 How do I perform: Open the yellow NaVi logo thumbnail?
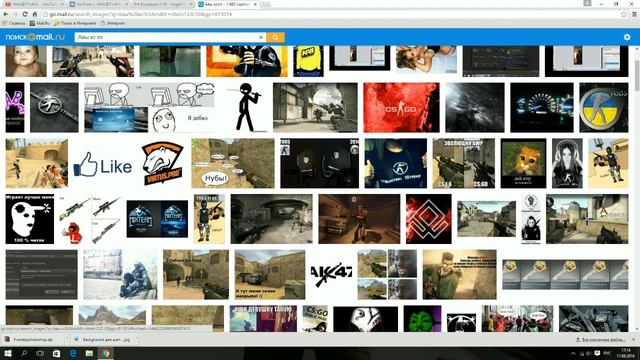click(308, 61)
